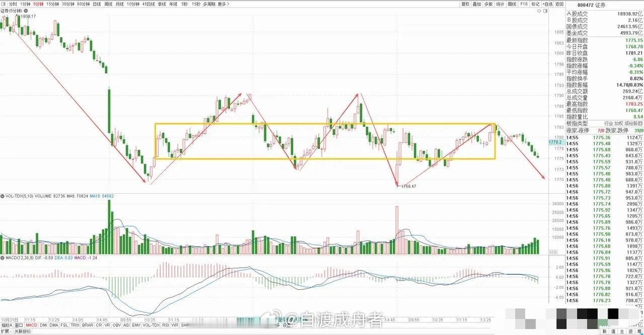Open the 窗口 window menu
The width and height of the screenshot is (644, 335).
pyautogui.click(x=19, y=325)
